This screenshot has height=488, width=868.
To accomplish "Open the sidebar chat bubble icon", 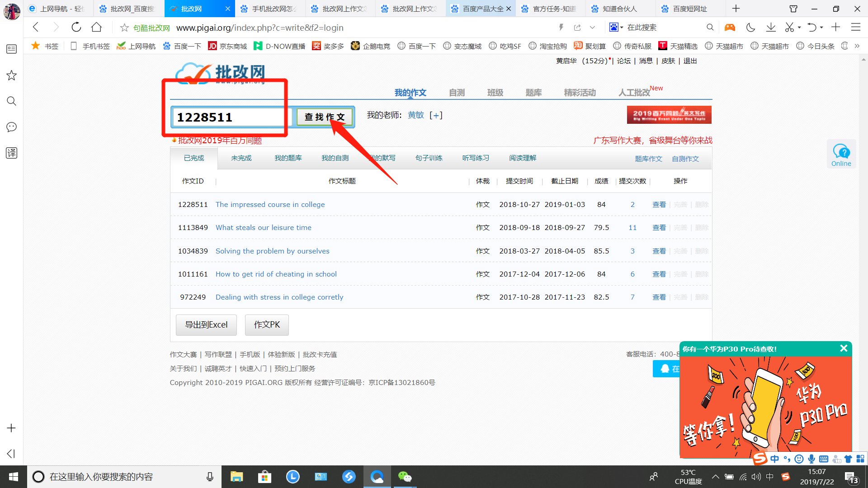I will [x=11, y=127].
